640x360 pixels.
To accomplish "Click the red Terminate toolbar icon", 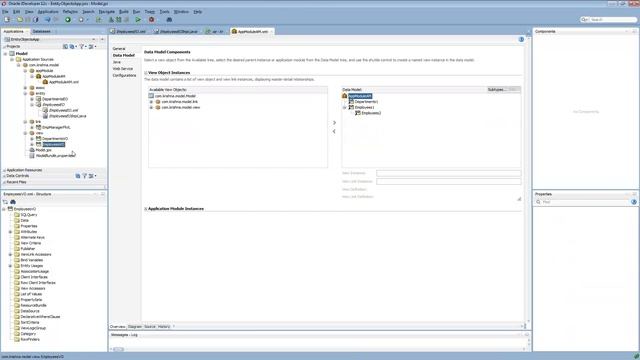I will [x=151, y=20].
